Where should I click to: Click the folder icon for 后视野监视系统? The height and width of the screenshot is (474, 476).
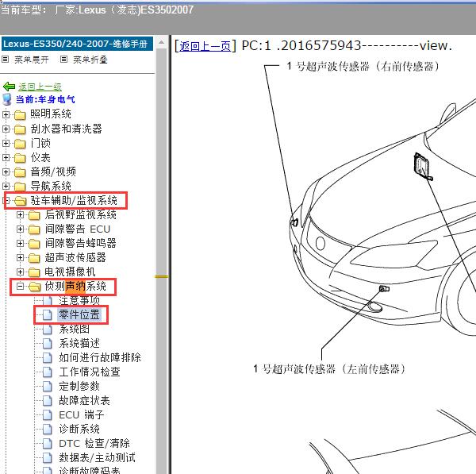(34, 215)
